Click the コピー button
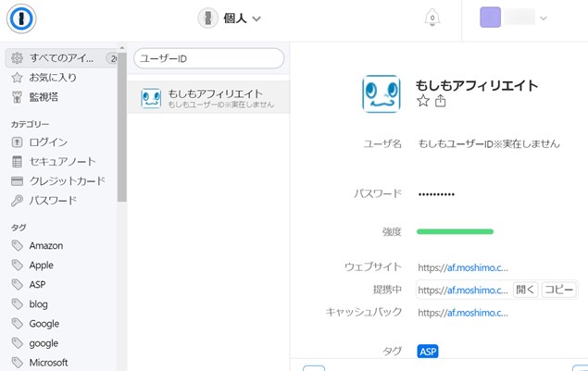 click(x=558, y=290)
